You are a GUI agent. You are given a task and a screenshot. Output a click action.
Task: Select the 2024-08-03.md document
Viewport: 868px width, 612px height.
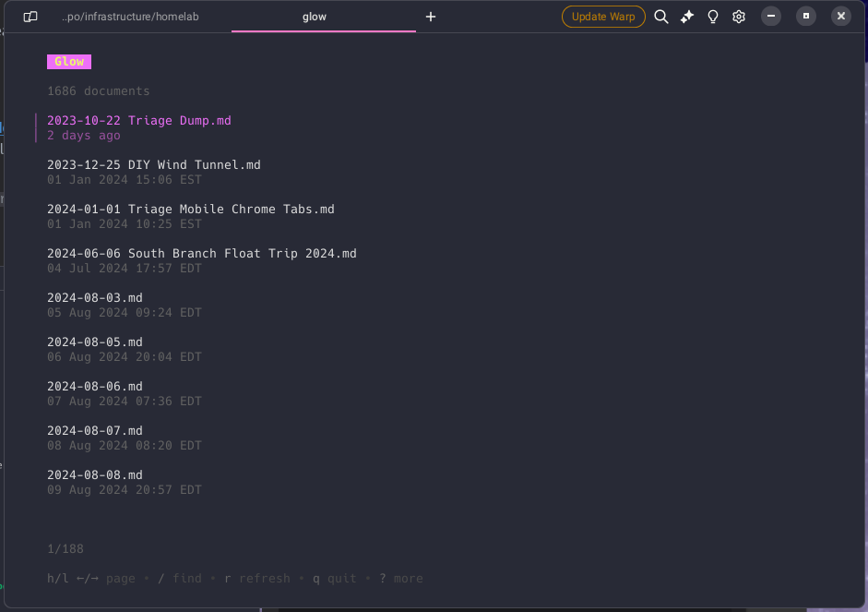point(95,298)
